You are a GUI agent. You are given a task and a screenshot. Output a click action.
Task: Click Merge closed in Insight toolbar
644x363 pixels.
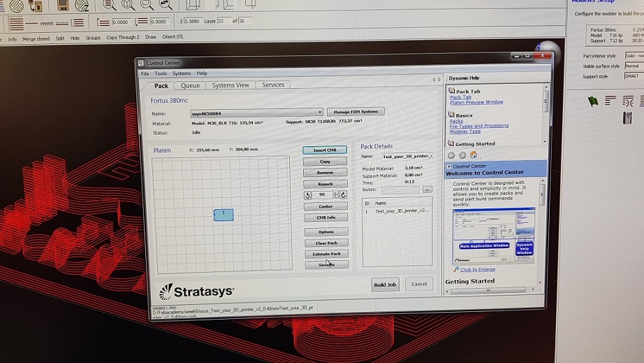click(36, 39)
